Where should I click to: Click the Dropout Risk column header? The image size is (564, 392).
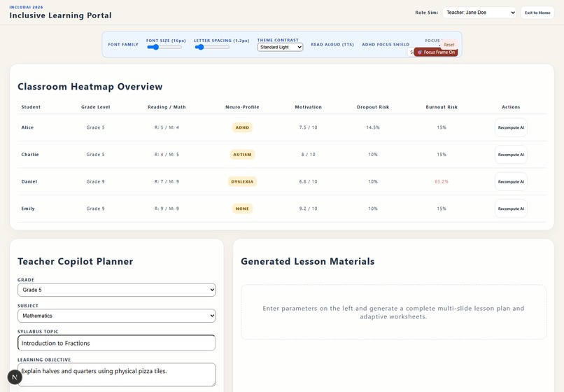[x=373, y=107]
